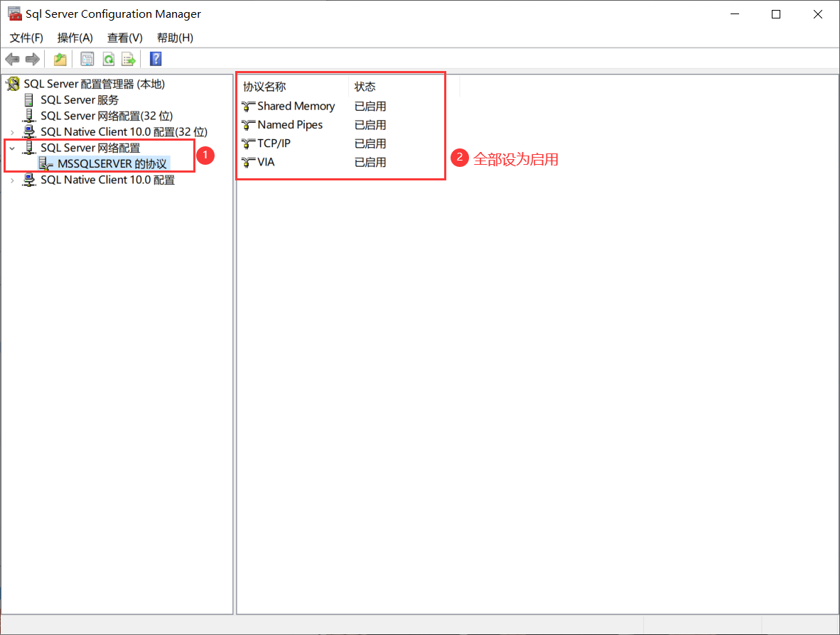Screen dimensions: 840x635
Task: Click the app icon in title bar
Action: pos(14,13)
